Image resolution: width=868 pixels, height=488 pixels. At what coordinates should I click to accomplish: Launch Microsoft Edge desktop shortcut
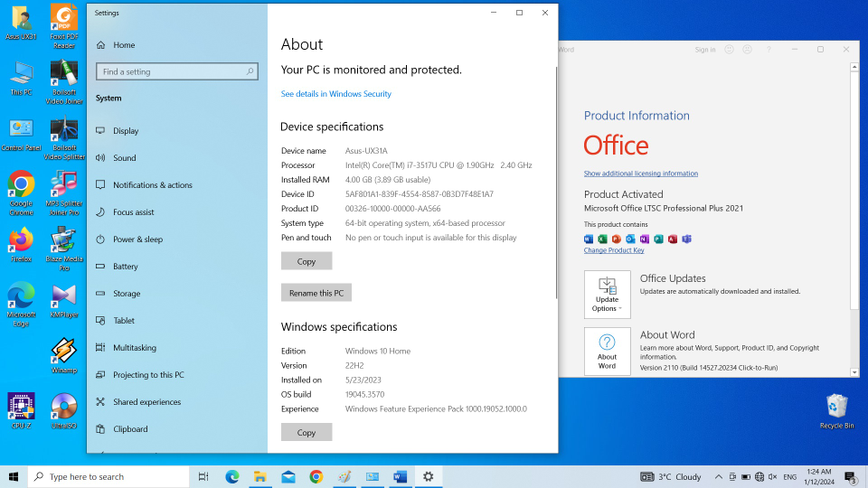tap(21, 304)
